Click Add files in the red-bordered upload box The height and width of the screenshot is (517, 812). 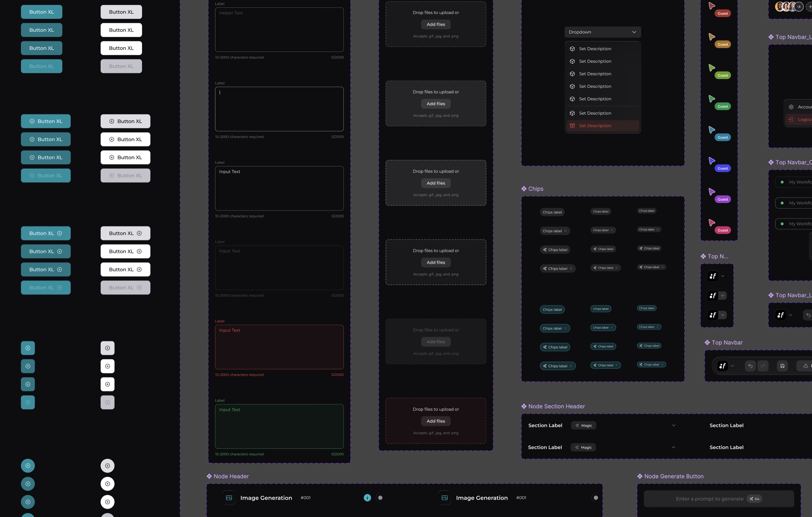436,421
